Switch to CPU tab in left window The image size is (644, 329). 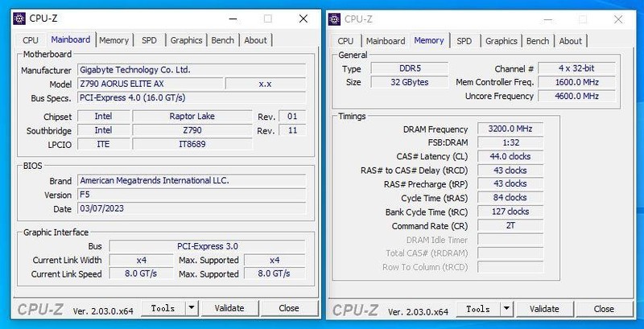[x=31, y=40]
